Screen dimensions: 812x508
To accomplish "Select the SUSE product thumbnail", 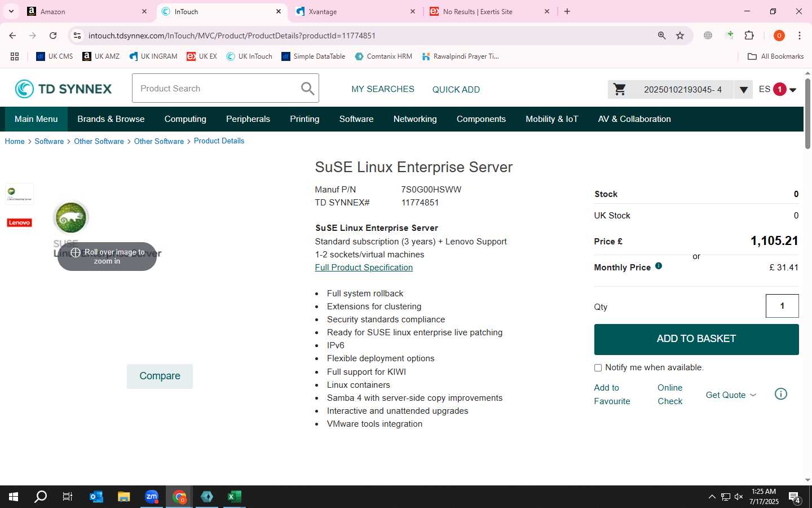I will [20, 194].
